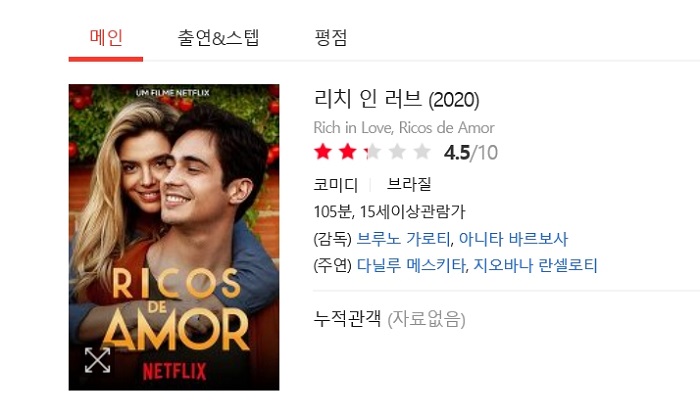The image size is (700, 415).
Task: Select the first red rating star
Action: (323, 152)
